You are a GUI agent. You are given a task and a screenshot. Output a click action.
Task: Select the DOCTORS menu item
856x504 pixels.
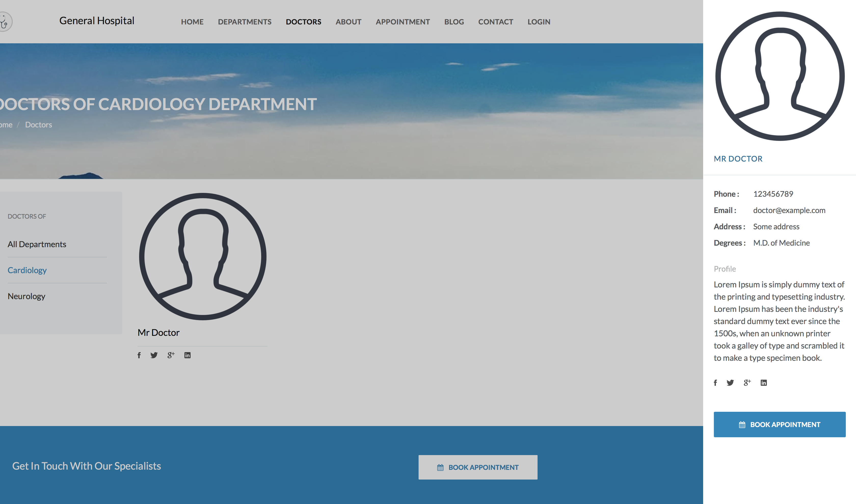point(304,22)
